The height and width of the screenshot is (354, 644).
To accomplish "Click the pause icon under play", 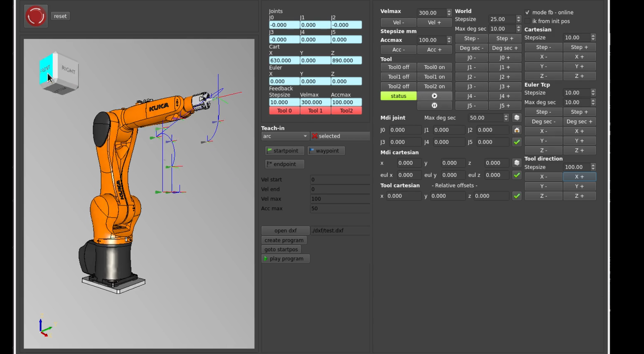I will point(434,106).
